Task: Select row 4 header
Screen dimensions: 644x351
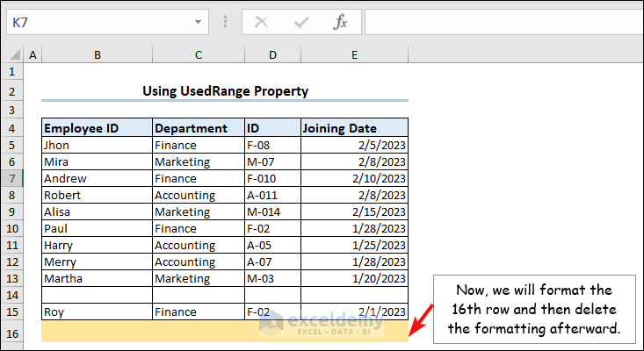Action: (12, 128)
